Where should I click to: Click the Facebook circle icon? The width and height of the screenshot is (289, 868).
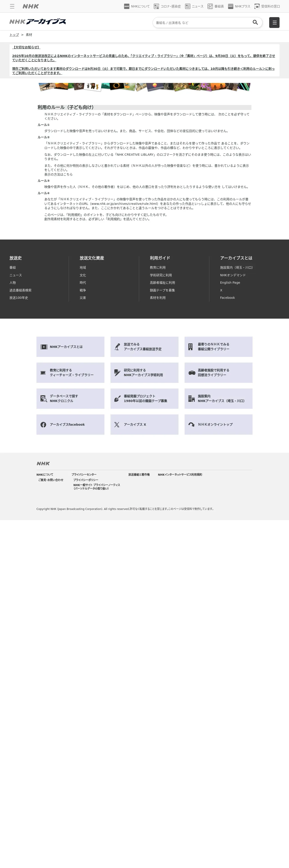tap(43, 425)
